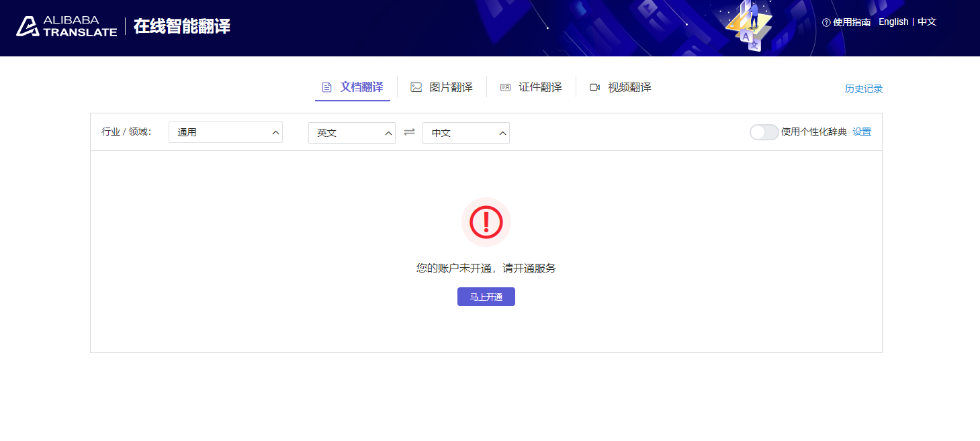Select the picture translation icon
The height and width of the screenshot is (441, 980).
[x=416, y=87]
